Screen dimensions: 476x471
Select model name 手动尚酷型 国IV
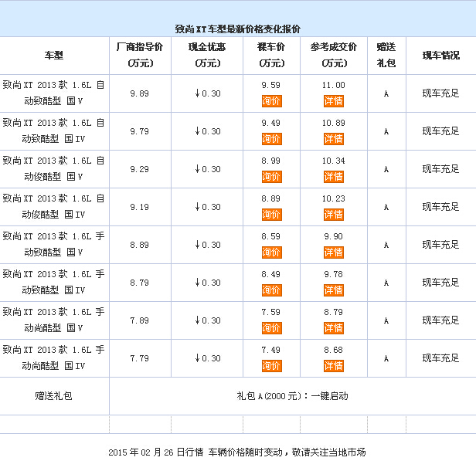pos(53,357)
